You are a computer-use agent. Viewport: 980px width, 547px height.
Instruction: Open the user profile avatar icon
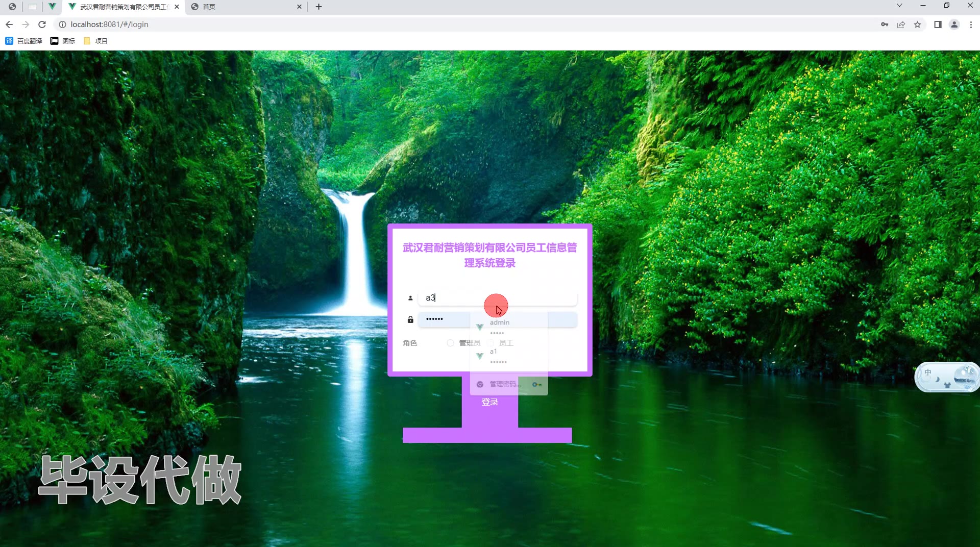[x=954, y=24]
